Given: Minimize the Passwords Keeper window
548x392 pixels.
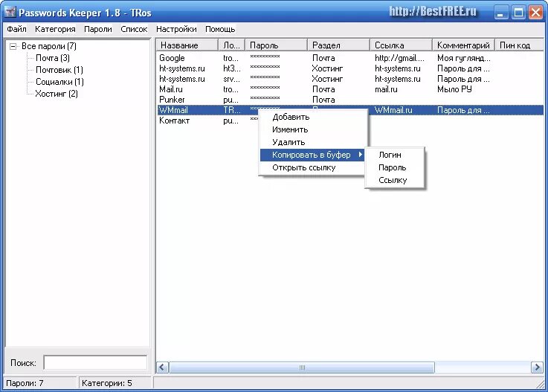Looking at the screenshot, I should [501, 13].
